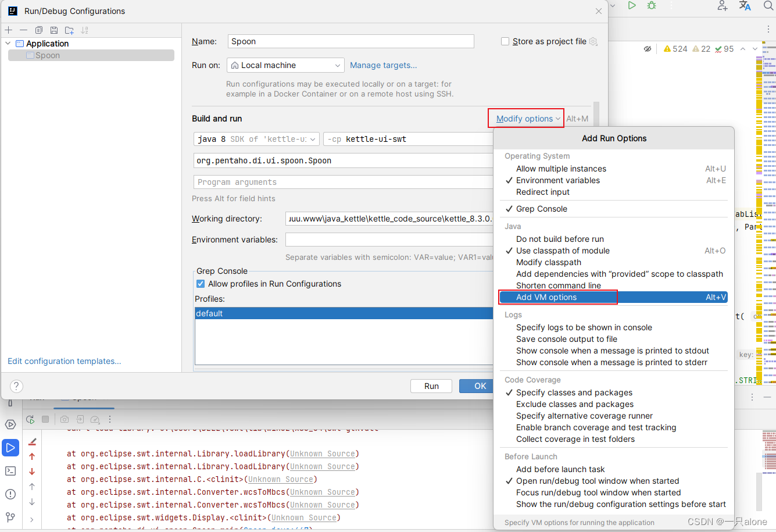
Task: Take a thread dump with camera icon
Action: point(65,419)
